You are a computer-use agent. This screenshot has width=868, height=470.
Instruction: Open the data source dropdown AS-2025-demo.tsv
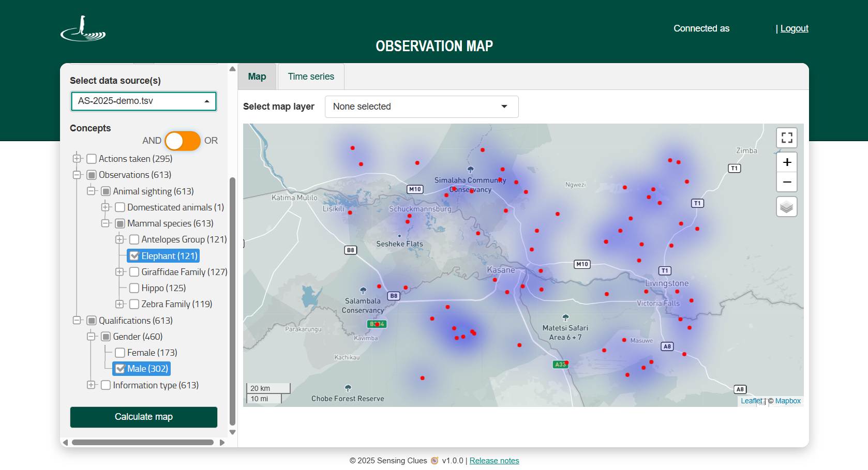click(144, 101)
